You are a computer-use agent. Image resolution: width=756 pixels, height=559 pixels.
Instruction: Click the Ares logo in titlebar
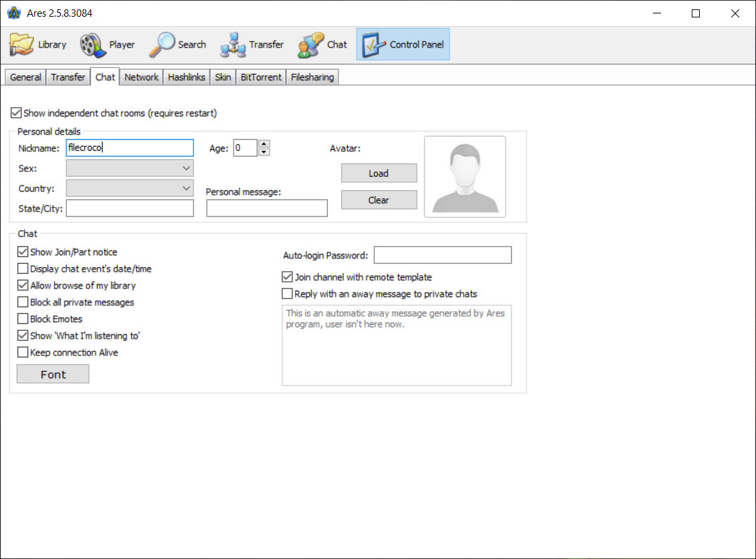(13, 12)
